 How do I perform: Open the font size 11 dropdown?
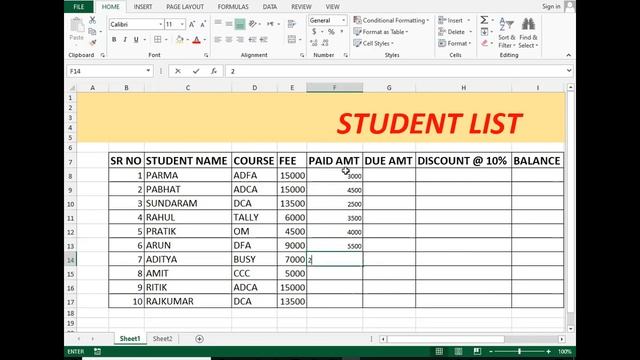coord(182,24)
